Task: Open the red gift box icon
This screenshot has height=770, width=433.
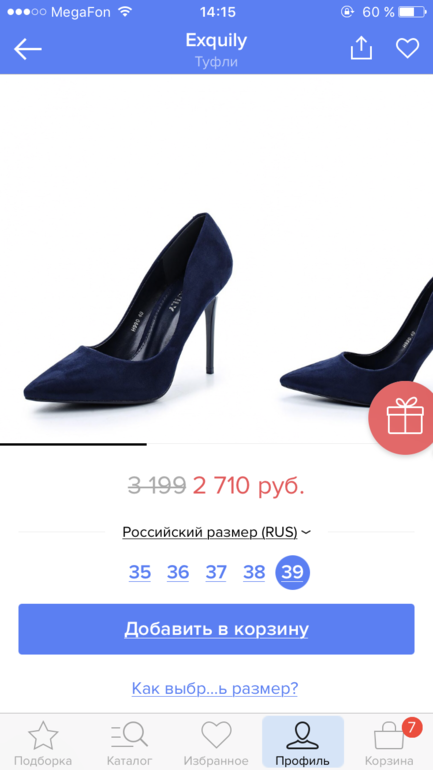Action: [401, 417]
